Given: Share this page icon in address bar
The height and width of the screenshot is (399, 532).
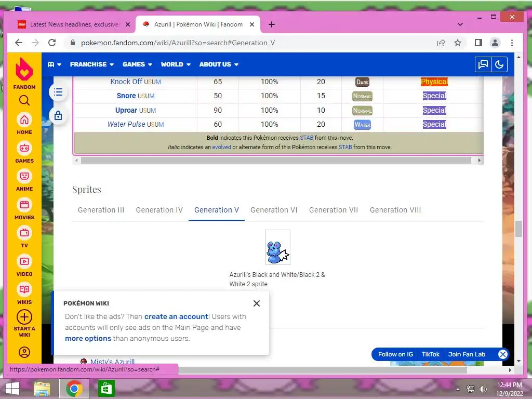Looking at the screenshot, I should point(441,43).
